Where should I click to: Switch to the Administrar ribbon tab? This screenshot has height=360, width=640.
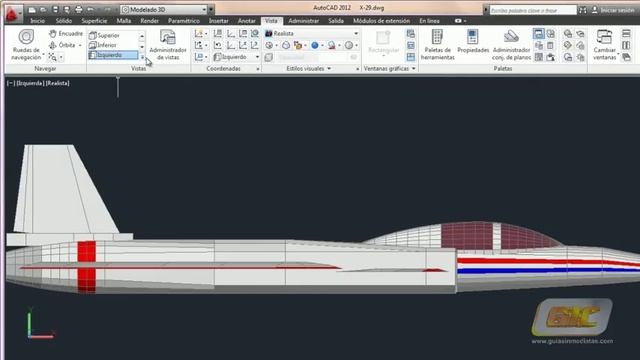point(304,21)
